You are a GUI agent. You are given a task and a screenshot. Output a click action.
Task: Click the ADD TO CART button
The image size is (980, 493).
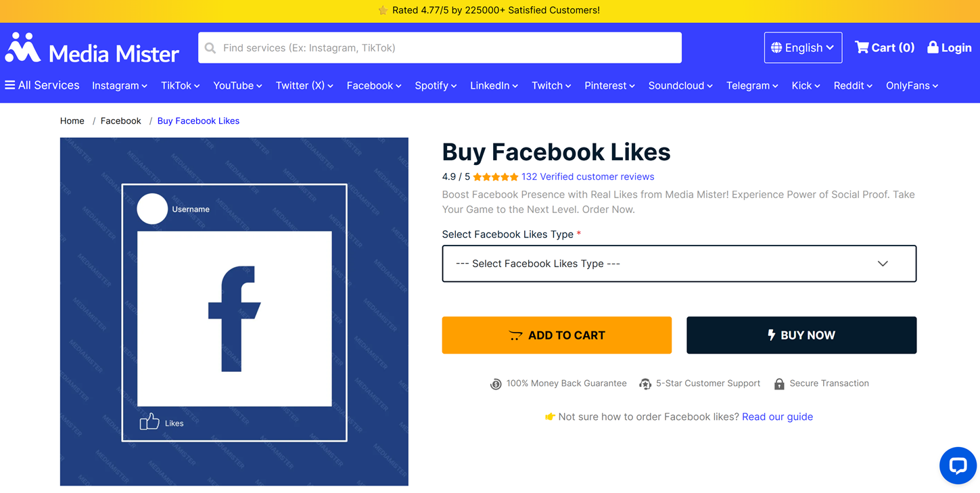click(557, 335)
